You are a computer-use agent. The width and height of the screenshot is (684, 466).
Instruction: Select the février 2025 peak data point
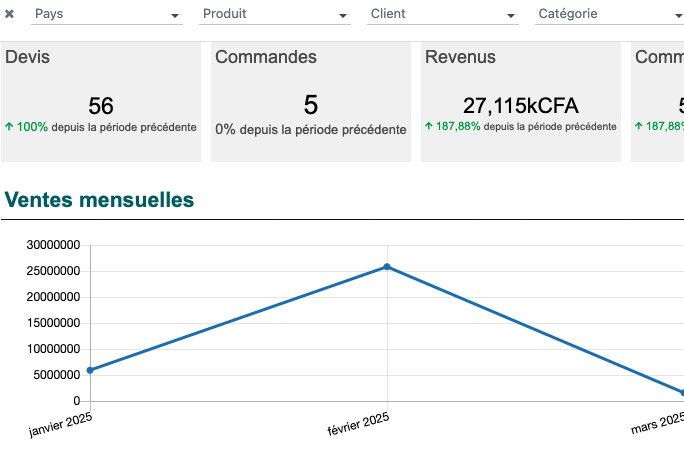387,267
